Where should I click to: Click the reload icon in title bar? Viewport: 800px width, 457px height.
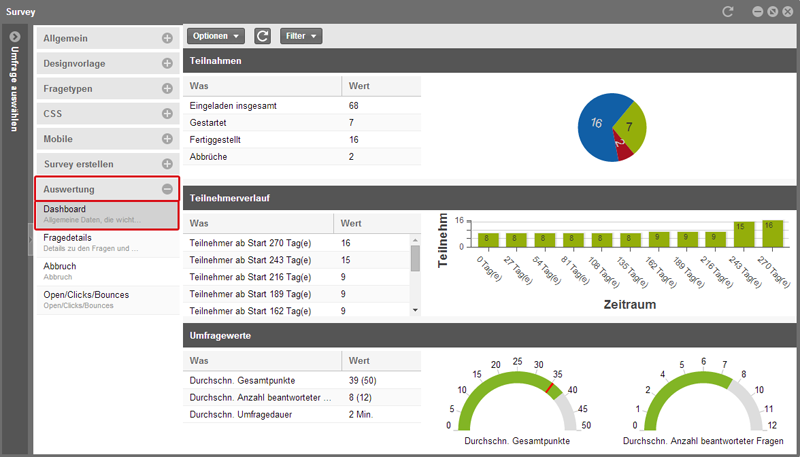coord(729,10)
